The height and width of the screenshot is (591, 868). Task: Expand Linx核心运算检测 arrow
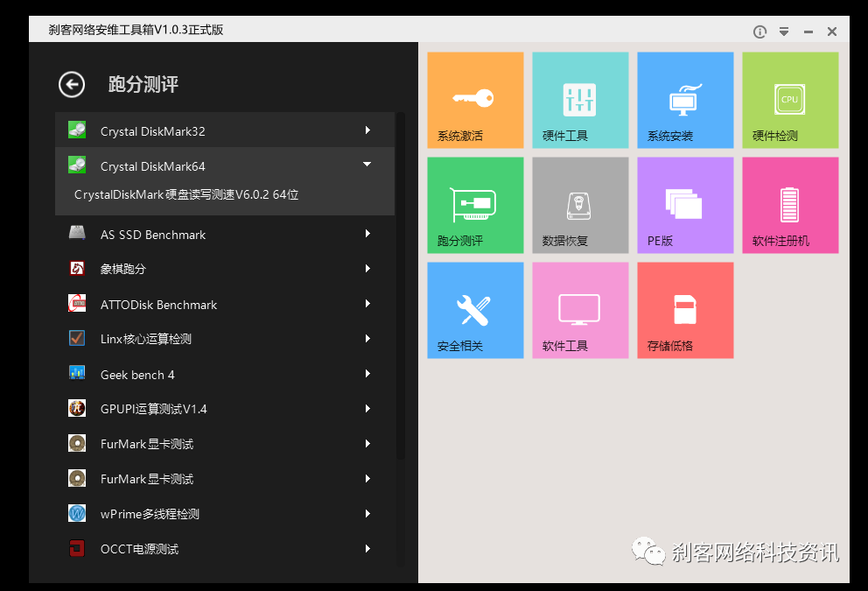point(367,339)
